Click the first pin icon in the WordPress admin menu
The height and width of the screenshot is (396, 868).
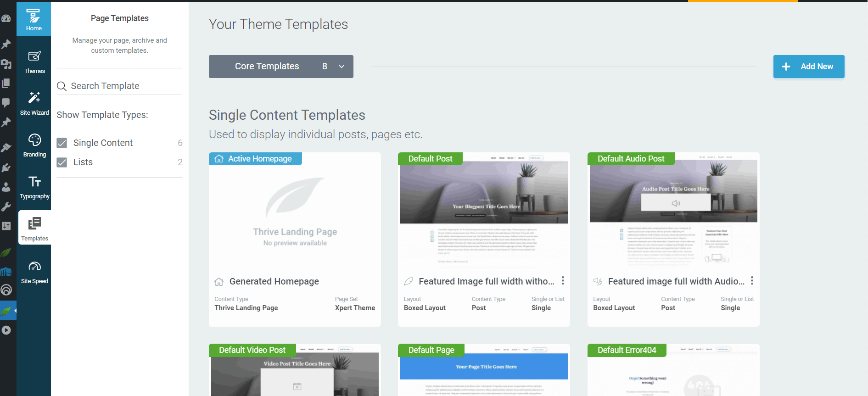[x=6, y=44]
